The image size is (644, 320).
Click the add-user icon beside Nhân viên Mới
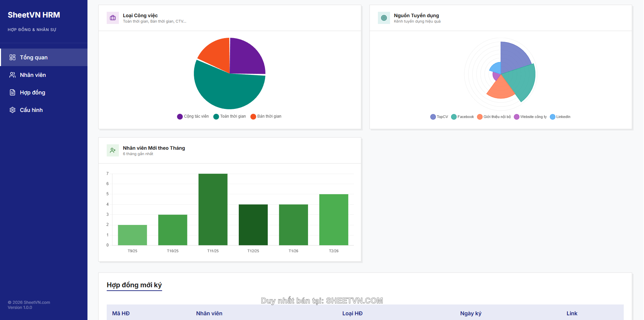tap(113, 150)
